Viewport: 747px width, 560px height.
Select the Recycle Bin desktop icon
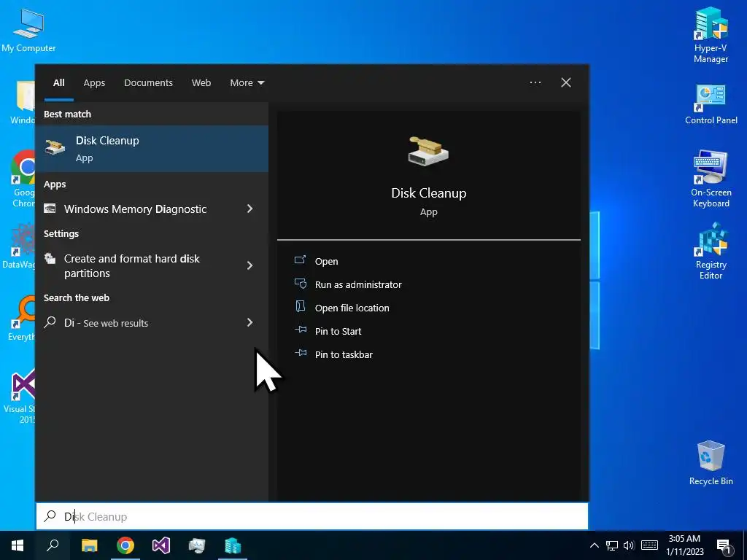711,463
